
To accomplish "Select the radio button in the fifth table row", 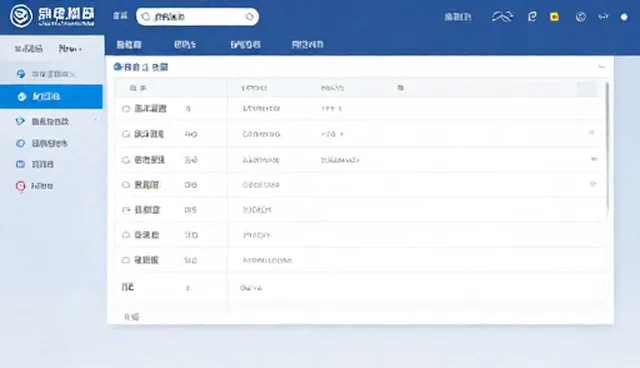I will pyautogui.click(x=126, y=210).
